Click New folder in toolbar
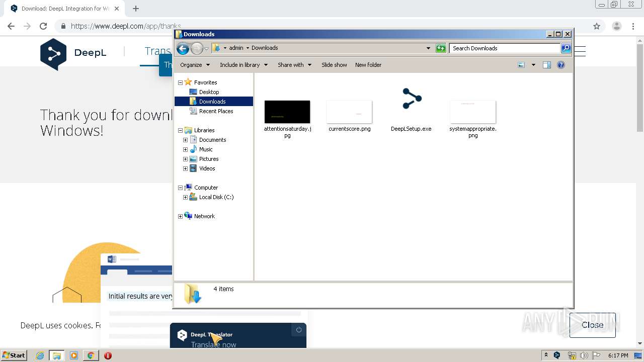The width and height of the screenshot is (644, 362). click(x=368, y=65)
